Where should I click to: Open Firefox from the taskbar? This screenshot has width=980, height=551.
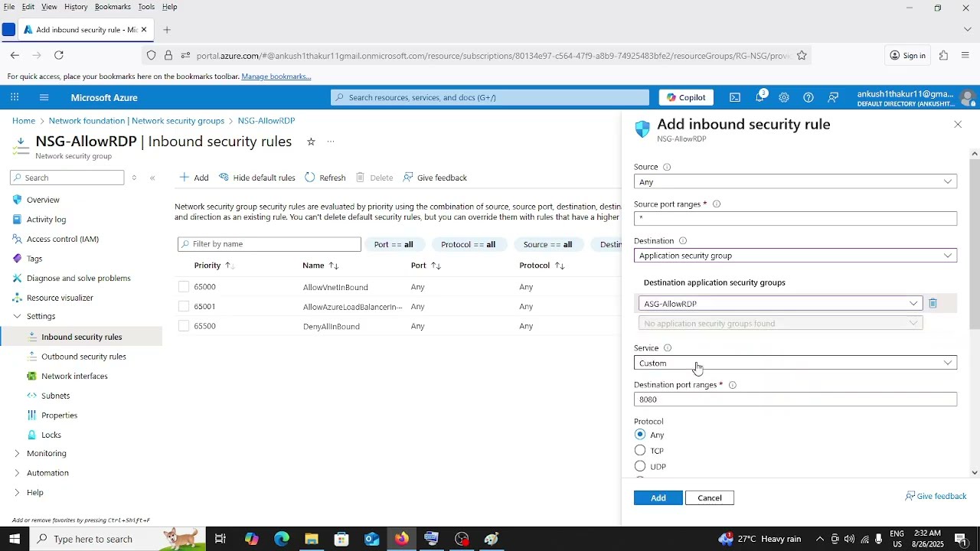402,539
